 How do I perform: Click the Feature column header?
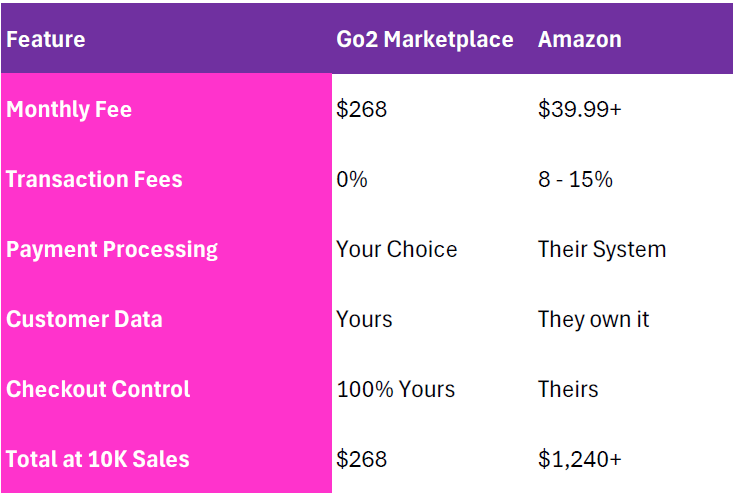[x=46, y=40]
